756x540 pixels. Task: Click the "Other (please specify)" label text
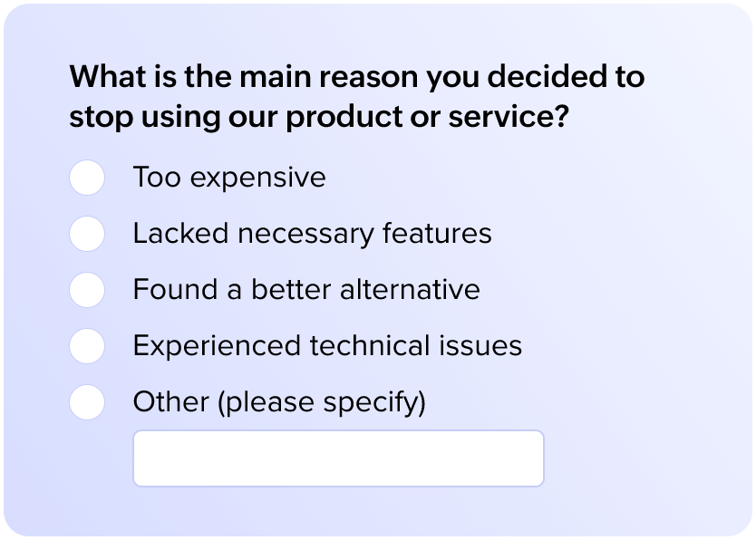(x=278, y=401)
